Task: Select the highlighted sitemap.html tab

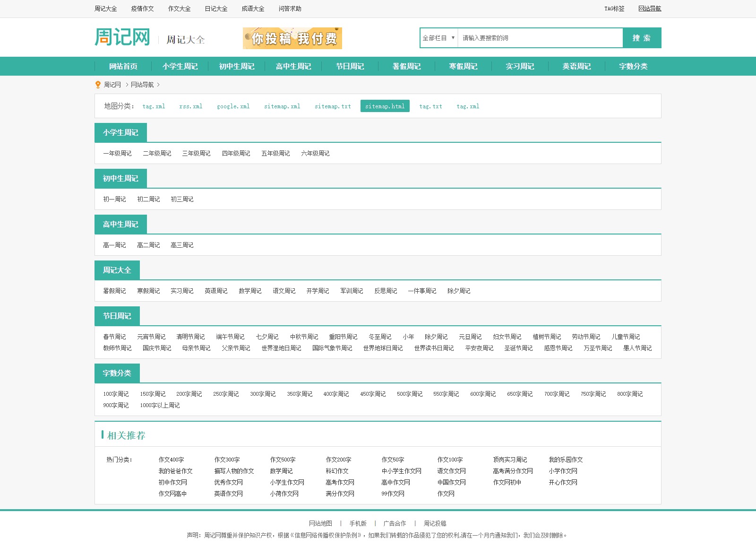Action: (385, 106)
